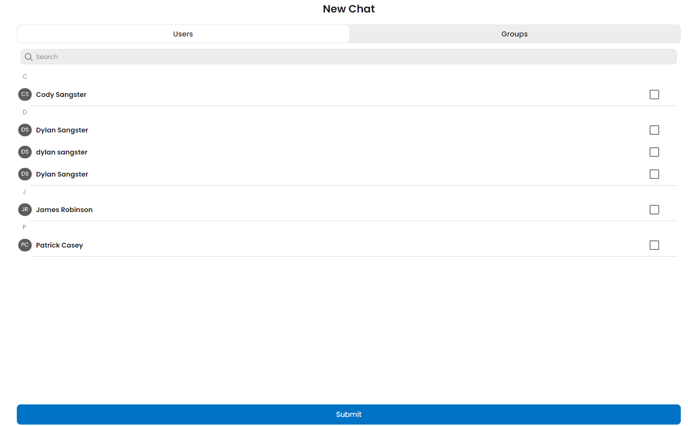Image resolution: width=688 pixels, height=426 pixels.
Task: Tick Dylan Sangster checkbox just below D header
Action: click(x=654, y=130)
